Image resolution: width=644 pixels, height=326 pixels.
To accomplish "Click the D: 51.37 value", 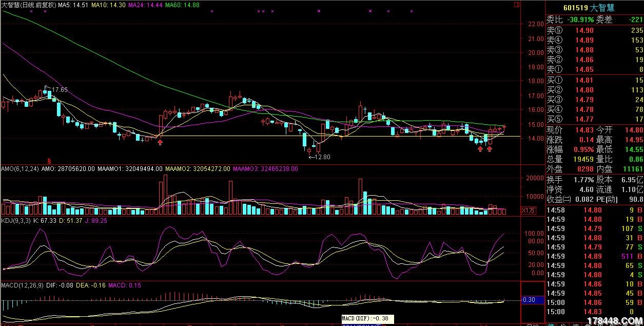I will coord(71,220).
